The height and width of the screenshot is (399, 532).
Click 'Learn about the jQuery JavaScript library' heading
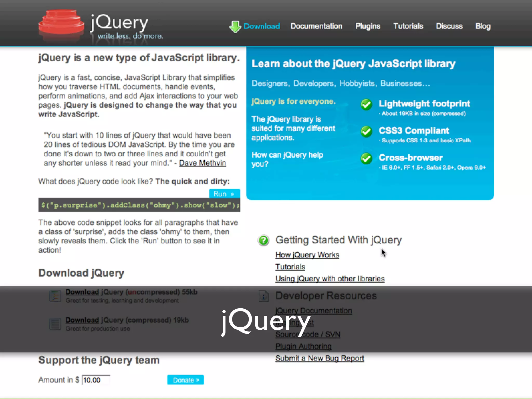coord(353,64)
